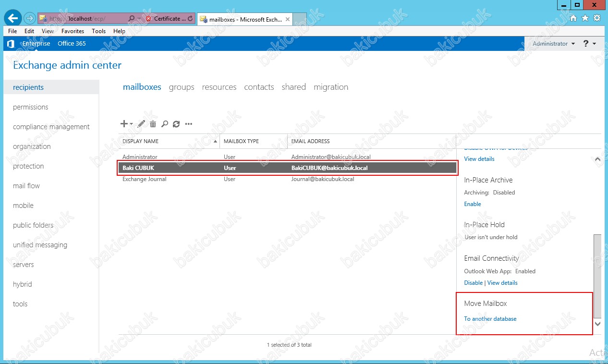Open the more options ellipsis menu
This screenshot has width=608, height=364.
click(189, 124)
